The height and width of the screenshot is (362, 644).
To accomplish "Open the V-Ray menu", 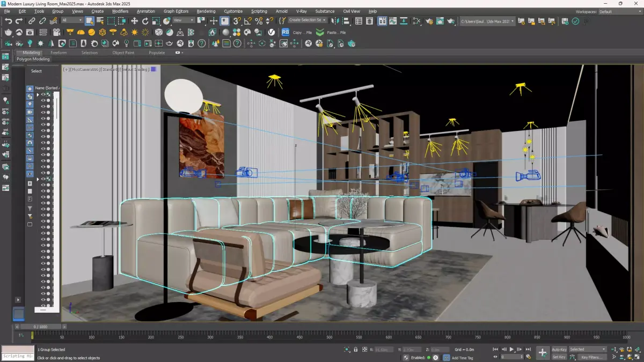I will tap(302, 11).
